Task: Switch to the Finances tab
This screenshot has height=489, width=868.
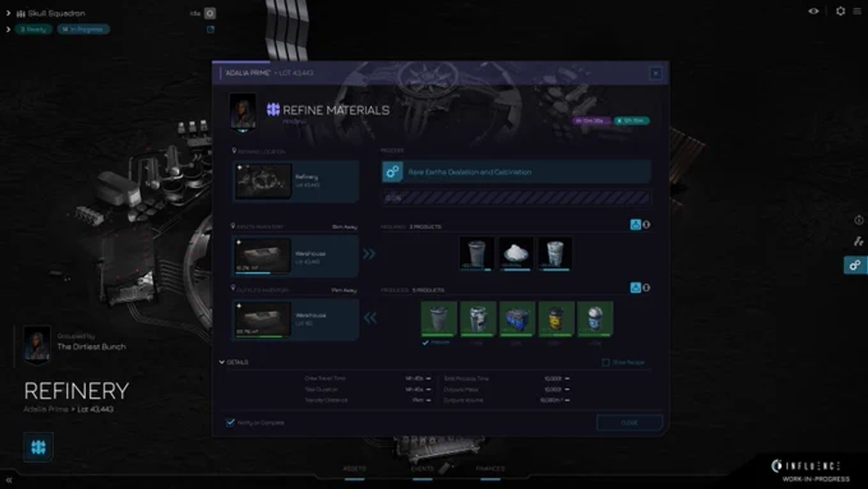Action: coord(490,469)
